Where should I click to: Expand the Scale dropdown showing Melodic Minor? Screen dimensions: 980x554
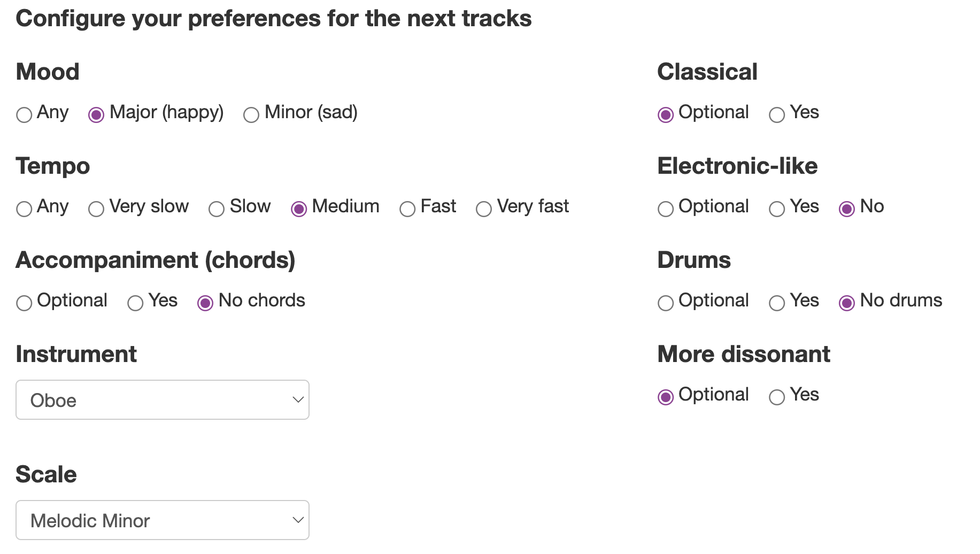[x=163, y=520]
